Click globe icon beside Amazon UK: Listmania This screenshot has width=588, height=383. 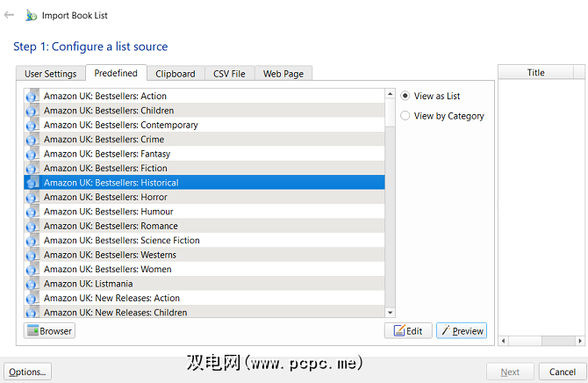point(32,284)
